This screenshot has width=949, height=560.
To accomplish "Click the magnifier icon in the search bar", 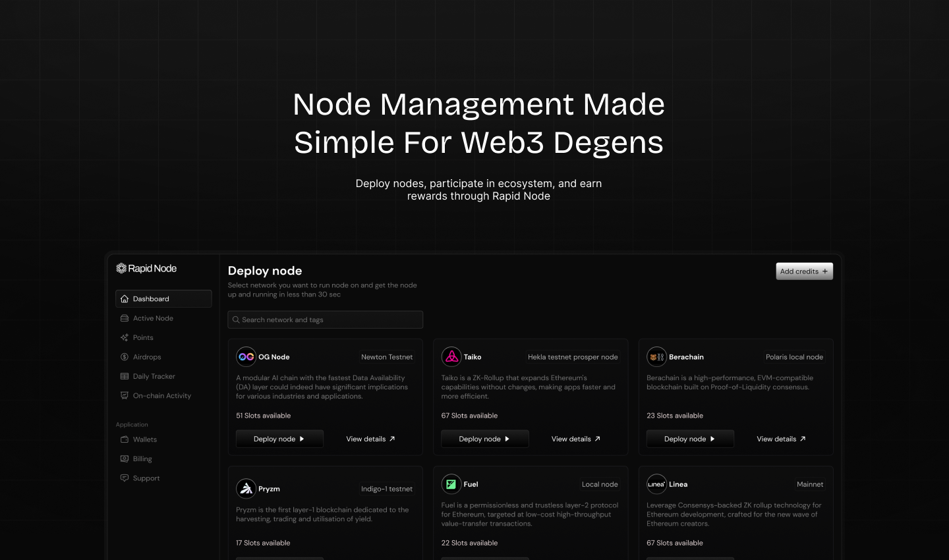I will click(236, 320).
